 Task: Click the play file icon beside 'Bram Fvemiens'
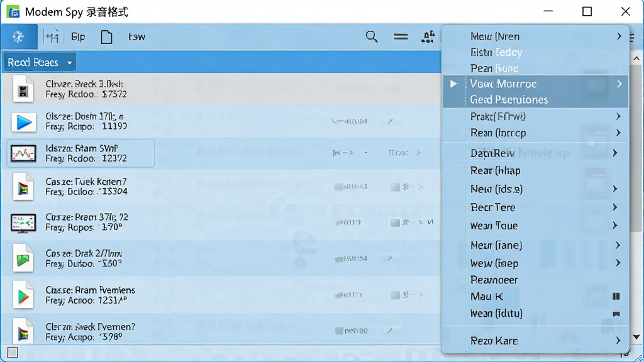23,295
